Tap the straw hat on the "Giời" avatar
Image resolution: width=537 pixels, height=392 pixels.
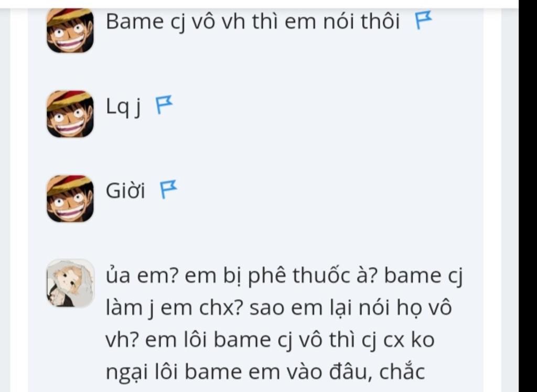tap(69, 184)
